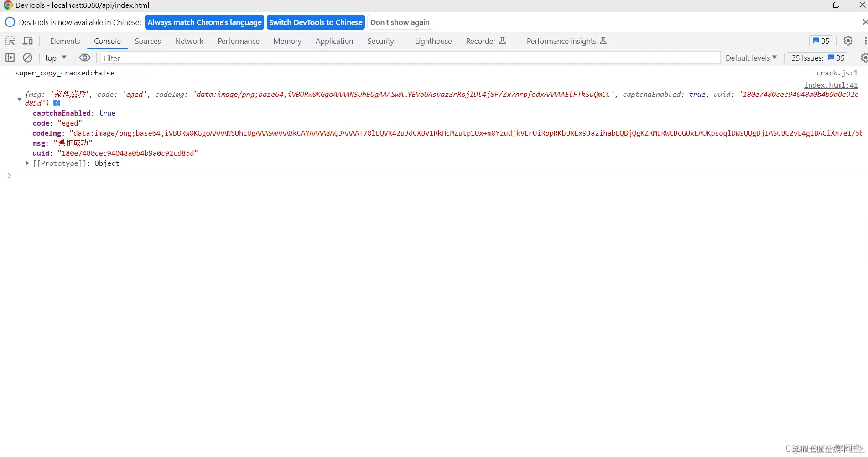
Task: Open the DevTools more options menu
Action: coord(865,41)
